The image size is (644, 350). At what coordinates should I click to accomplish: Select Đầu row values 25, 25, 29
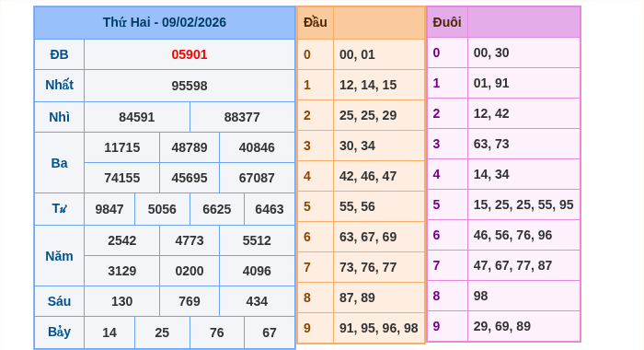[x=368, y=115]
